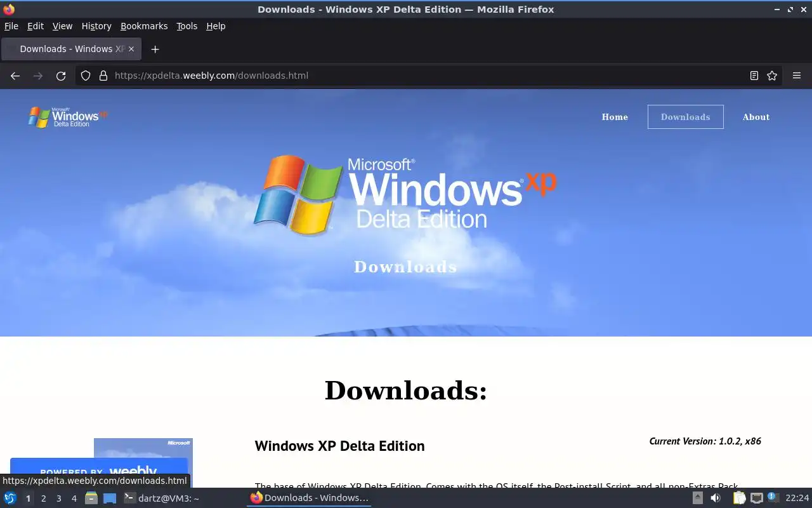Switch to virtual desktop 2
The width and height of the screenshot is (812, 508).
click(x=43, y=498)
